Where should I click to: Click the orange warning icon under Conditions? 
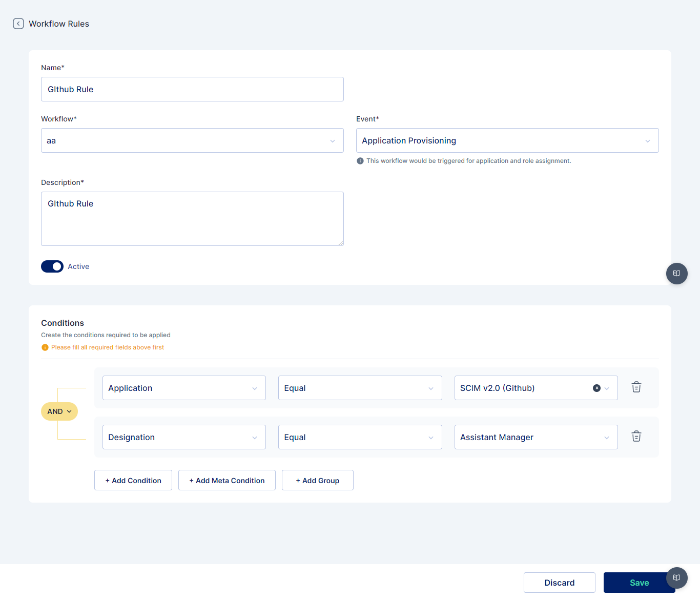coord(45,347)
